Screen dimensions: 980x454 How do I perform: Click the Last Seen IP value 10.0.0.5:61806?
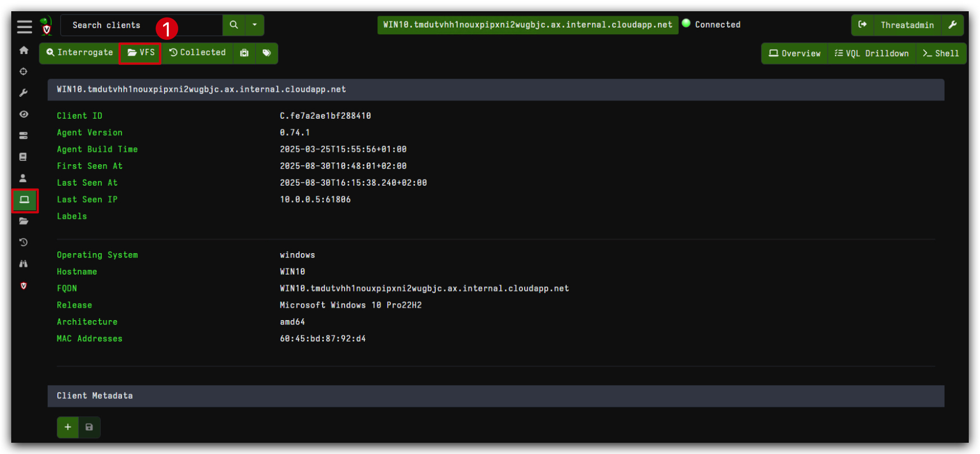click(315, 200)
